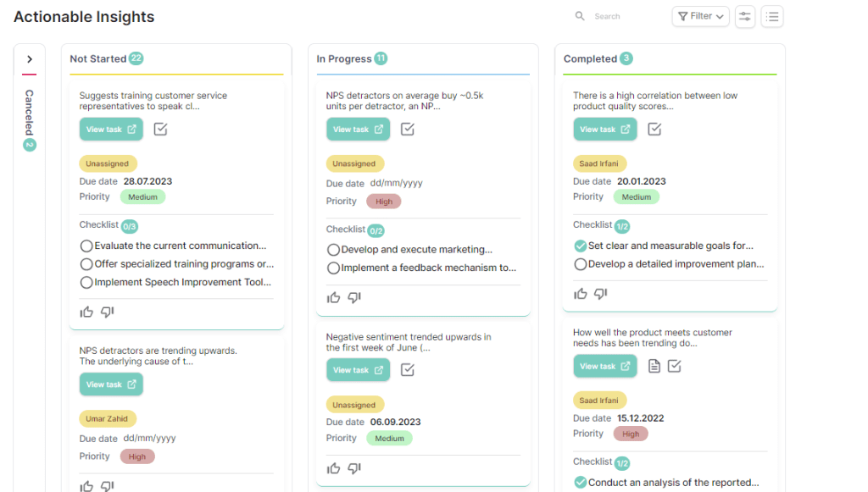Open Medium priority on 'Suggests training customer service' card

[x=142, y=196]
